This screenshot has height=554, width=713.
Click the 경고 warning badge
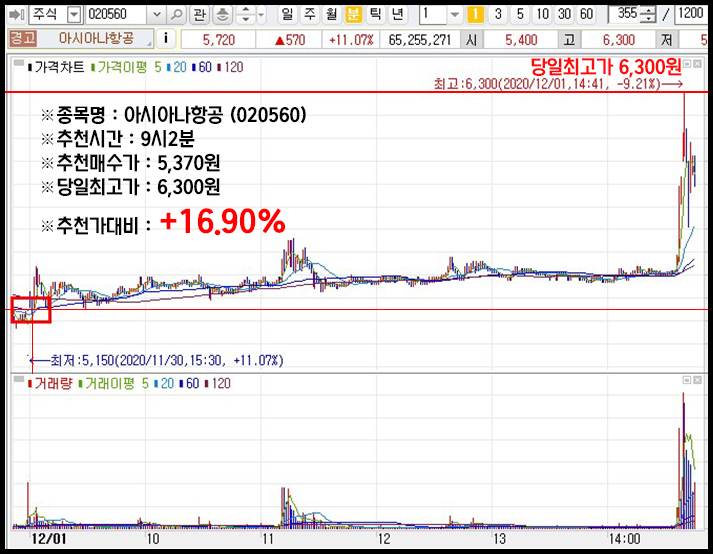(22, 39)
